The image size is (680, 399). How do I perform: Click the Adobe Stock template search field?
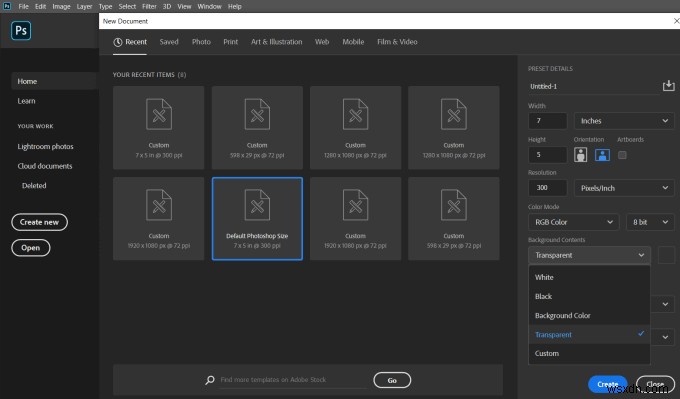[x=293, y=380]
